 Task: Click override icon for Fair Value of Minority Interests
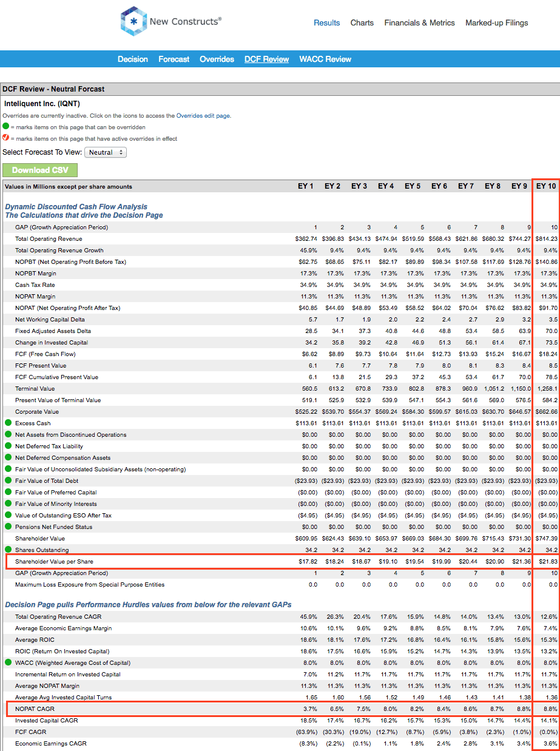point(8,503)
